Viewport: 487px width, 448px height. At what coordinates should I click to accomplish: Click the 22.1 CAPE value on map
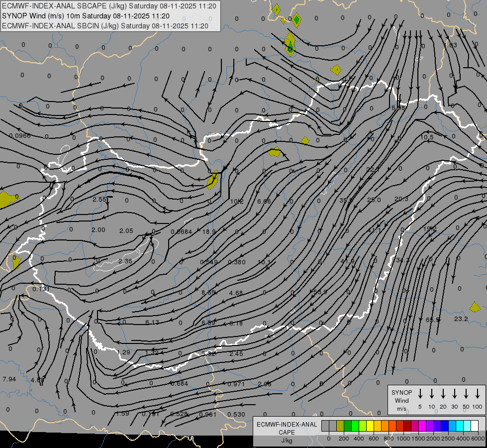click(373, 170)
